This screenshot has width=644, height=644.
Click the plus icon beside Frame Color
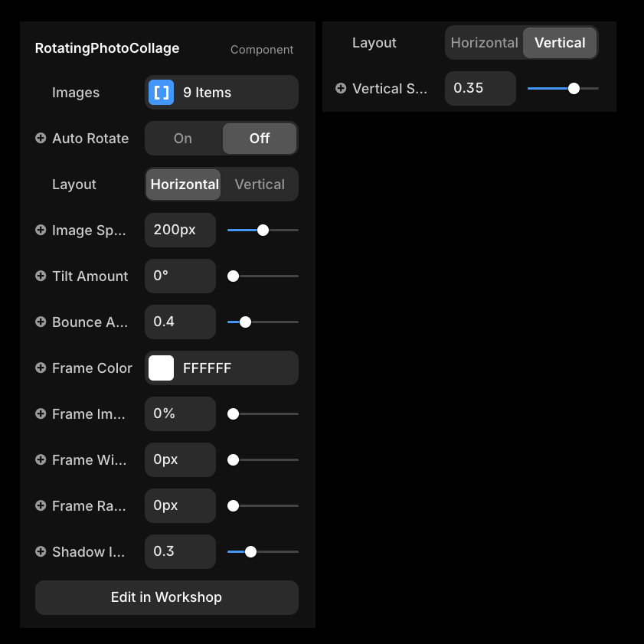click(x=41, y=368)
